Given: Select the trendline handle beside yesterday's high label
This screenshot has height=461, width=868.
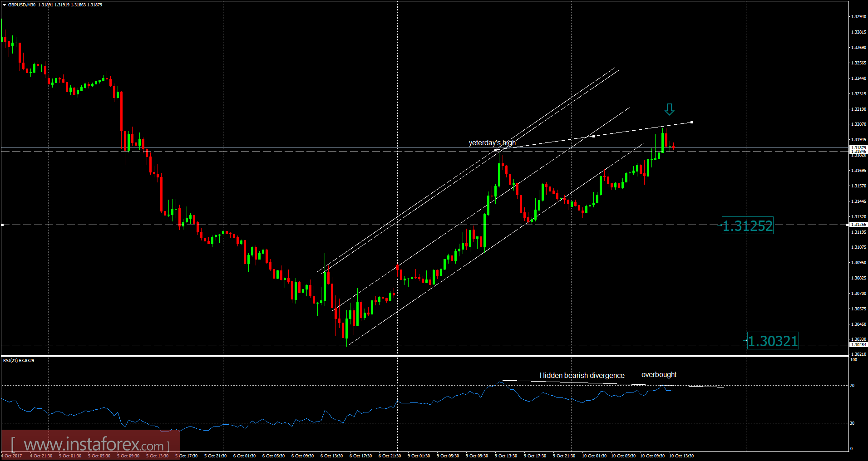Looking at the screenshot, I should tap(495, 150).
